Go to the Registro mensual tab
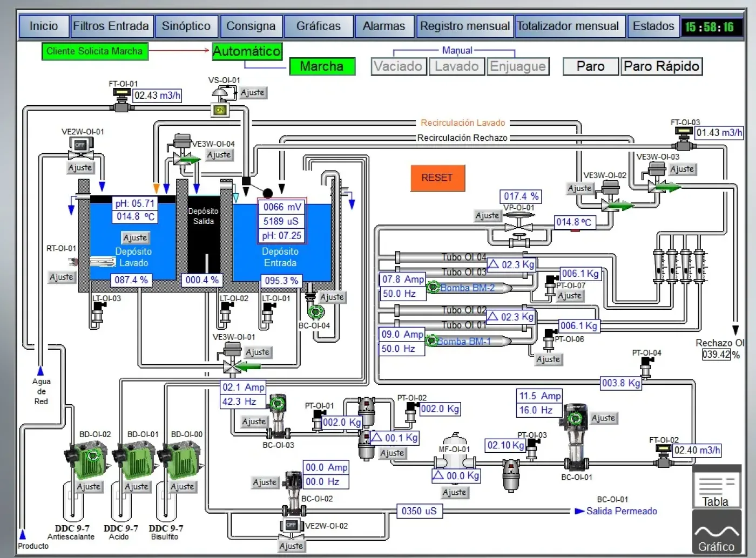Screen dimensions: 756x558 pyautogui.click(x=465, y=26)
